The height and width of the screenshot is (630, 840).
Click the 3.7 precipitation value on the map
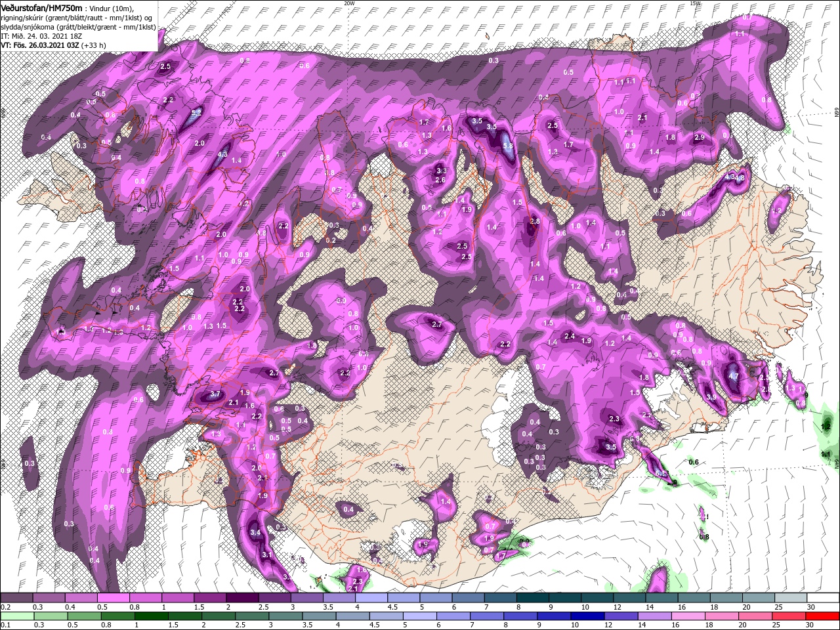[215, 394]
